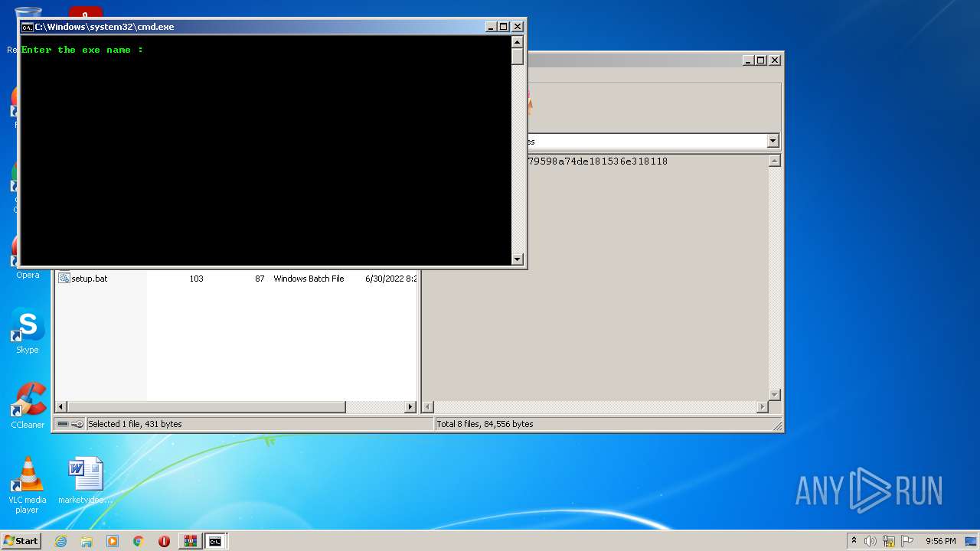Click the red desktop icon beside Recycle Bin

pyautogui.click(x=85, y=13)
